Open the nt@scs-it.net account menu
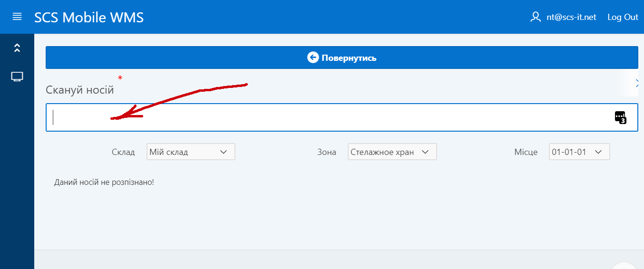 tap(571, 17)
